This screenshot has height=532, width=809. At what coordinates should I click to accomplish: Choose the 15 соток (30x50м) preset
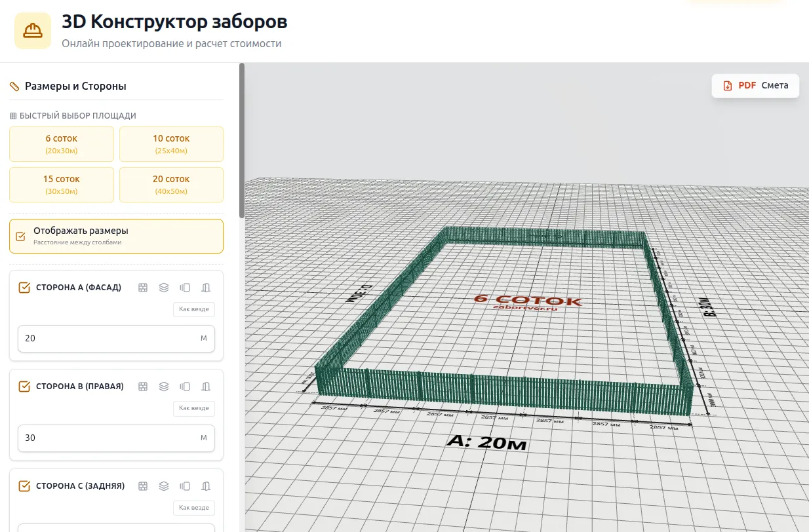(62, 185)
